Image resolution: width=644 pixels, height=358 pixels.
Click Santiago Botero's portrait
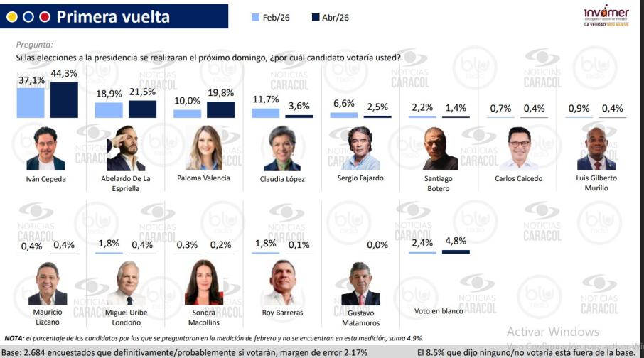[441, 149]
